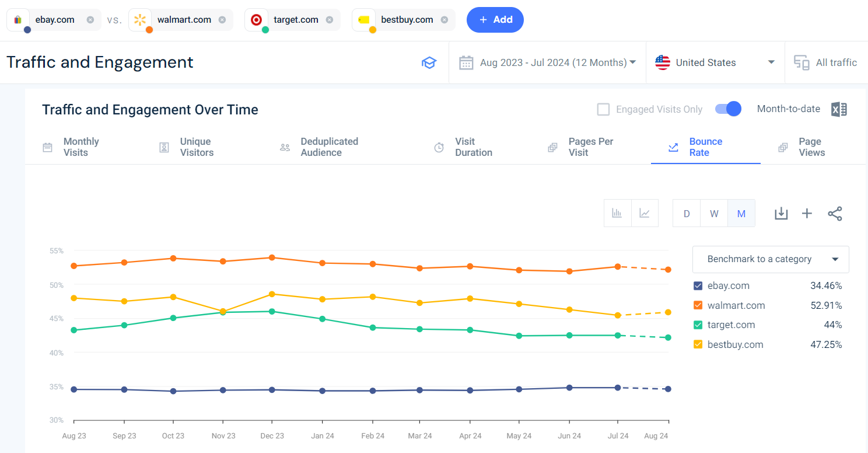
Task: Click bestbuy.com's Dec 23 data point
Action: (x=272, y=294)
